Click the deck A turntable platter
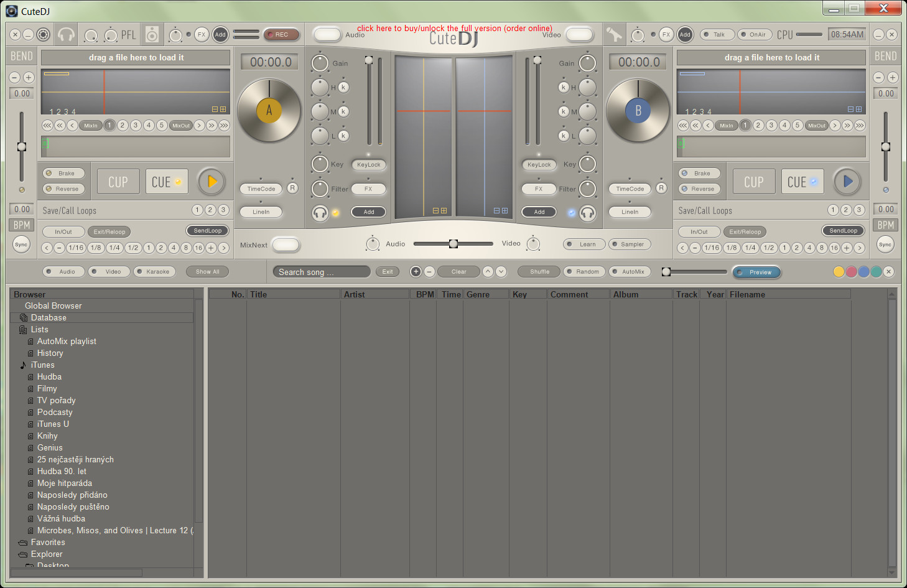Viewport: 907px width, 588px height. pyautogui.click(x=269, y=111)
